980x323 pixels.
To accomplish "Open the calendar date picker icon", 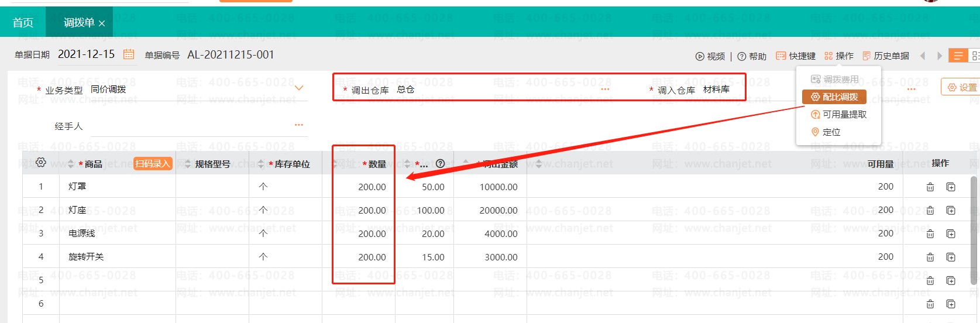I will [129, 54].
